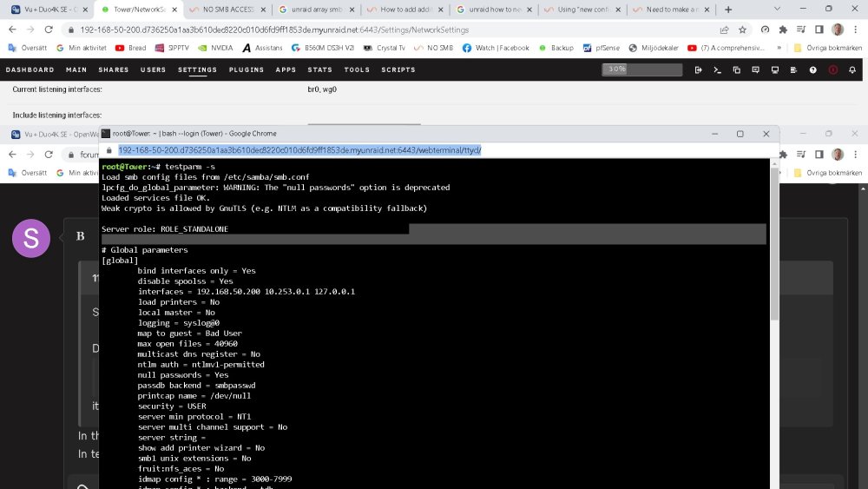Open the Unraid APPS page
The width and height of the screenshot is (868, 489).
[286, 69]
